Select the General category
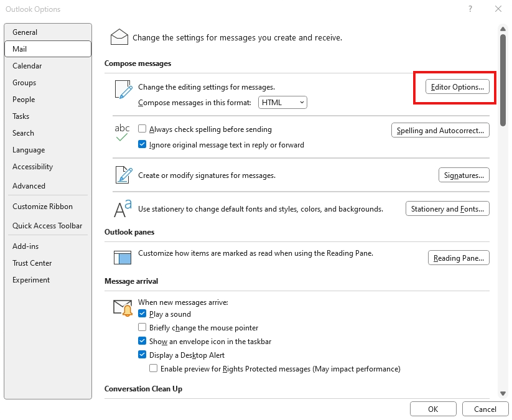512x420 pixels. (48, 32)
